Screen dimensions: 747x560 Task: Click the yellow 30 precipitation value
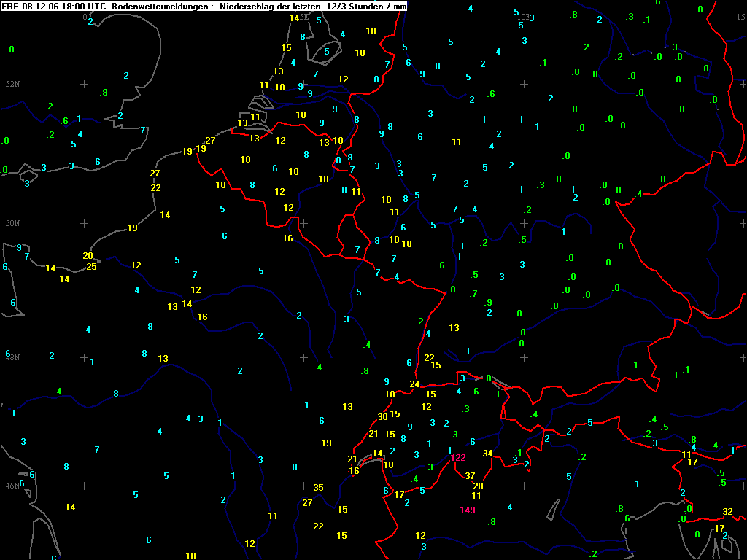coord(383,416)
